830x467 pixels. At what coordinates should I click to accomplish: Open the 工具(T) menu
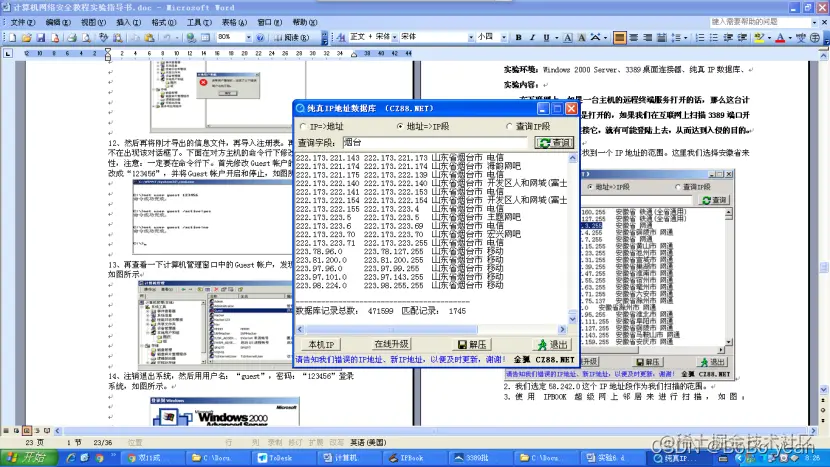(x=199, y=22)
